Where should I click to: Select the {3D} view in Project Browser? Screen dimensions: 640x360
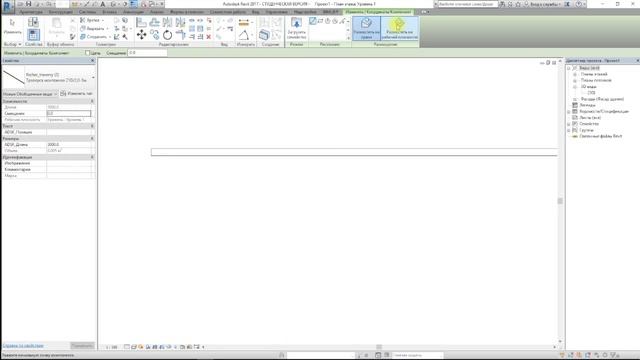[591, 93]
